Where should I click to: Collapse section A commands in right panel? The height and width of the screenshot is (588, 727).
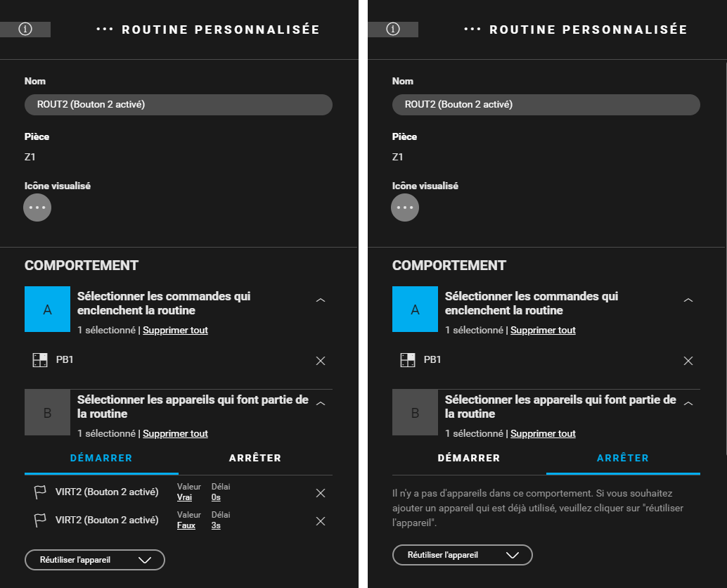pyautogui.click(x=688, y=300)
